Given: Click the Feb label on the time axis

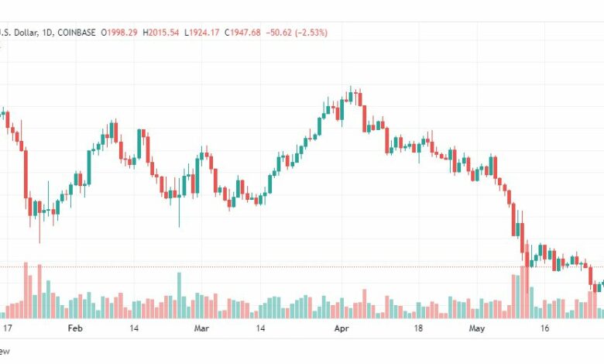Looking at the screenshot, I should click(x=75, y=328).
